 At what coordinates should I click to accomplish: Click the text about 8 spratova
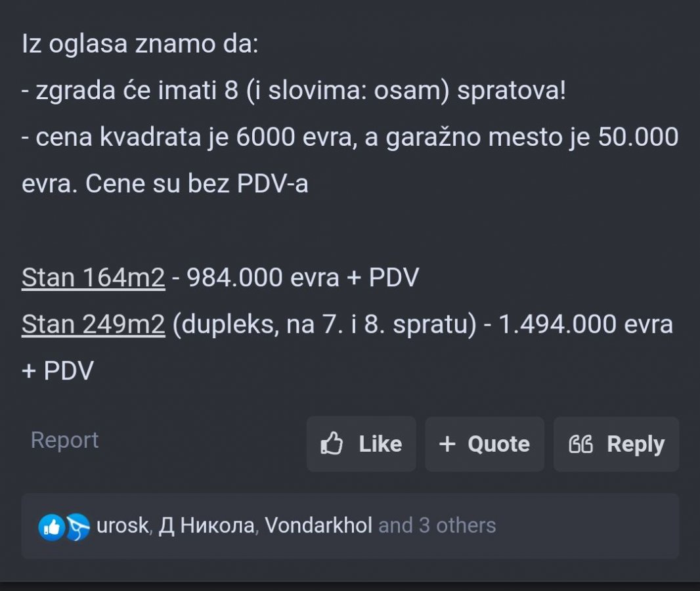(293, 91)
